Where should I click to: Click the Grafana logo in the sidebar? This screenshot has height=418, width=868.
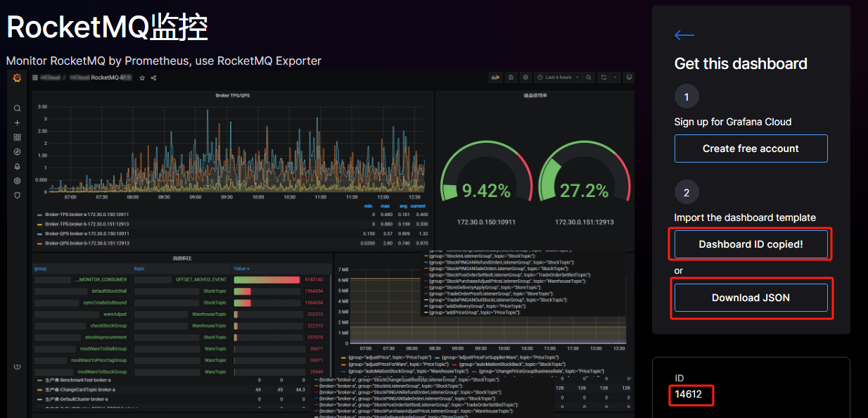tap(18, 77)
